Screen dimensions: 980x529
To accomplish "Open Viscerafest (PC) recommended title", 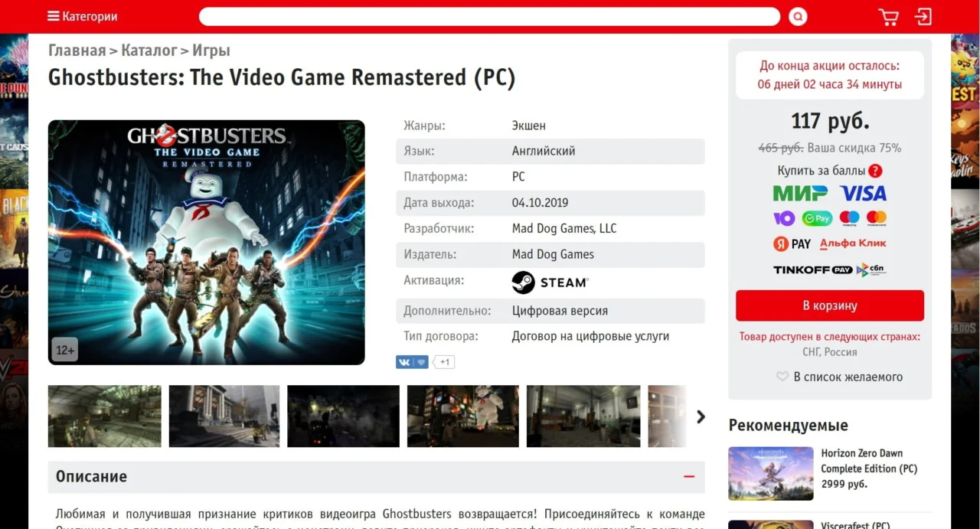I will pos(855,525).
